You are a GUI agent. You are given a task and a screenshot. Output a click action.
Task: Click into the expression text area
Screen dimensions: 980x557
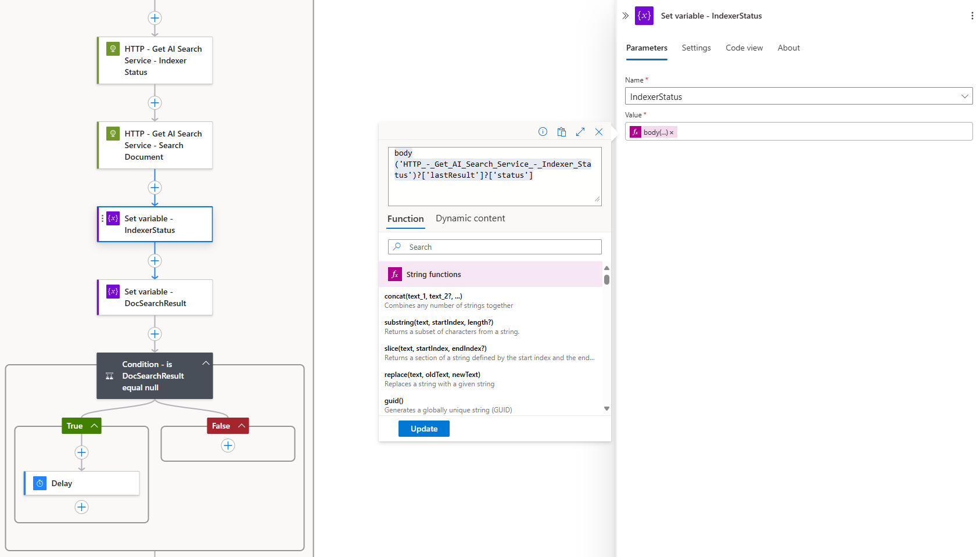click(x=495, y=177)
